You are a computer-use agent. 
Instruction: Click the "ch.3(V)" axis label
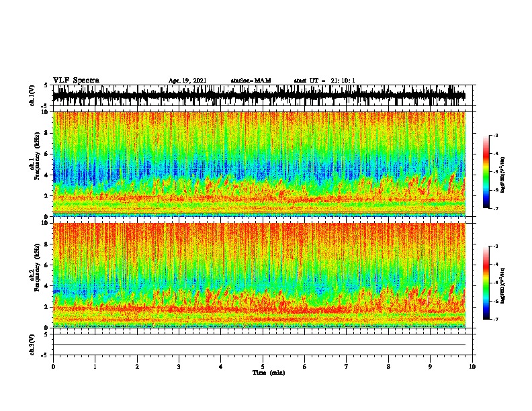(x=32, y=345)
